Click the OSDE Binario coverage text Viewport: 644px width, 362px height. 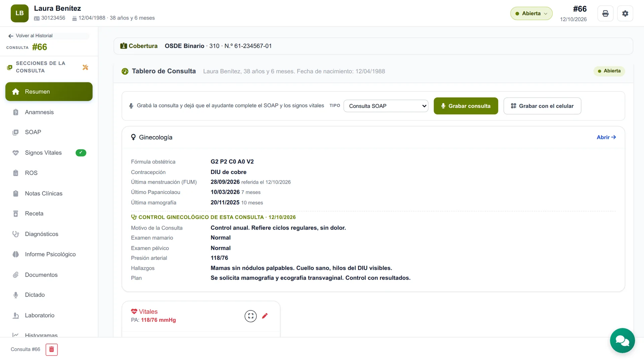pyautogui.click(x=184, y=46)
